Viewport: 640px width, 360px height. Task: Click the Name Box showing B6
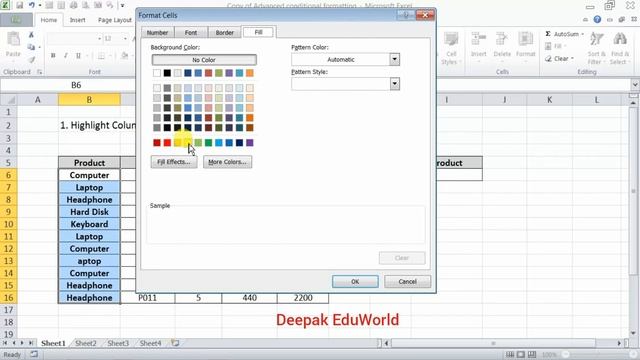76,85
